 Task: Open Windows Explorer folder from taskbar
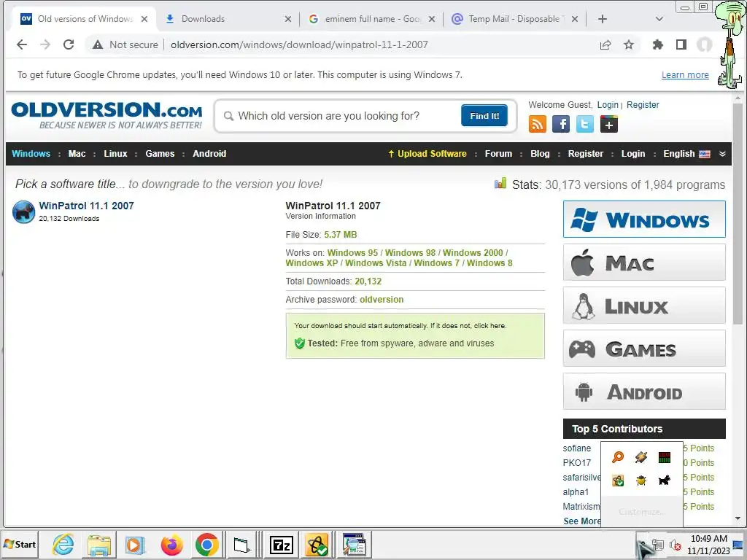click(x=99, y=544)
